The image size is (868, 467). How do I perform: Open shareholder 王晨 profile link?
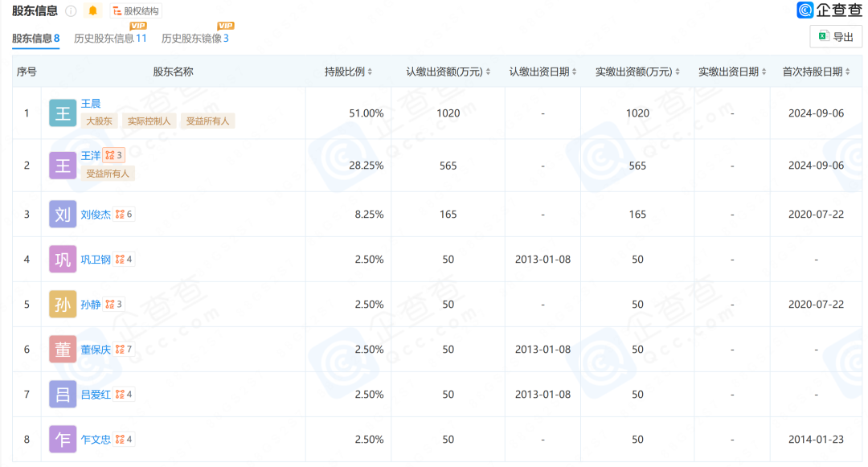[91, 104]
